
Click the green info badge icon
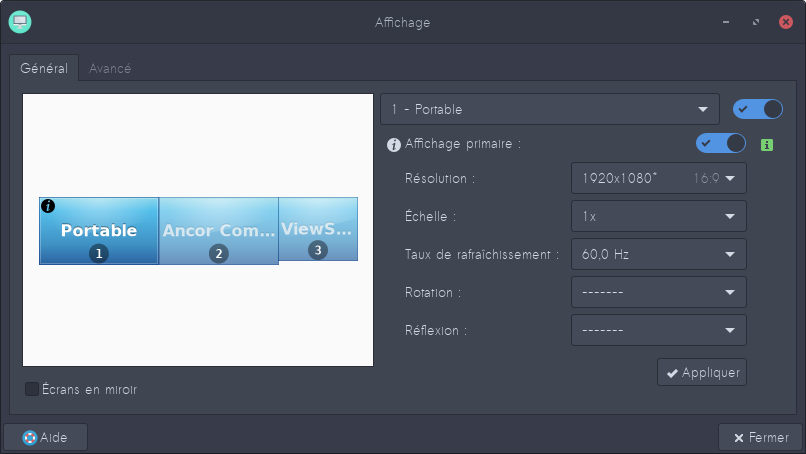coord(767,144)
